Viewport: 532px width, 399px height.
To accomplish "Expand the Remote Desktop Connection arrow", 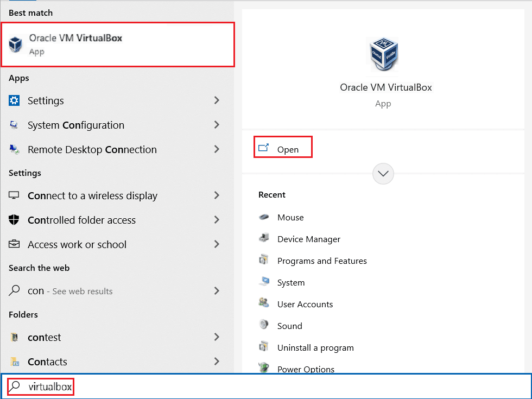I will point(217,149).
